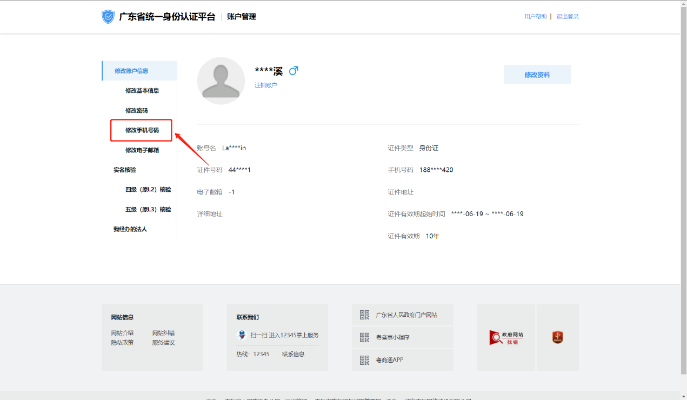687x400 pixels.
Task: Click the 注销账户 link below the name
Action: click(265, 86)
